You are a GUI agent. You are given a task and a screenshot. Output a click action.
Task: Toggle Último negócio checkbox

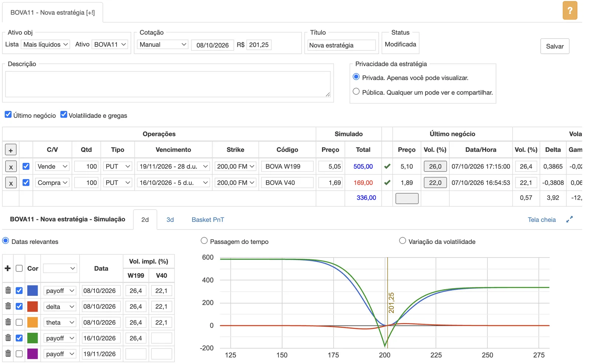[x=8, y=115]
